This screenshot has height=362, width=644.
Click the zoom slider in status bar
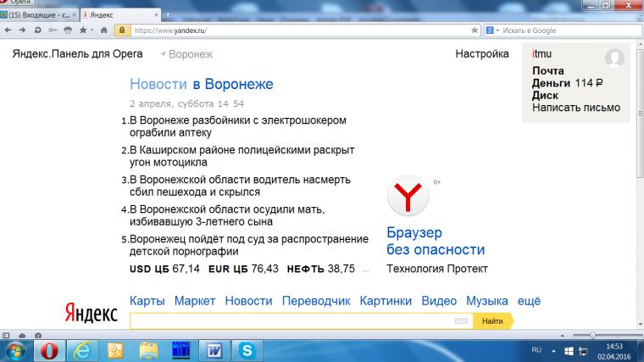click(593, 336)
